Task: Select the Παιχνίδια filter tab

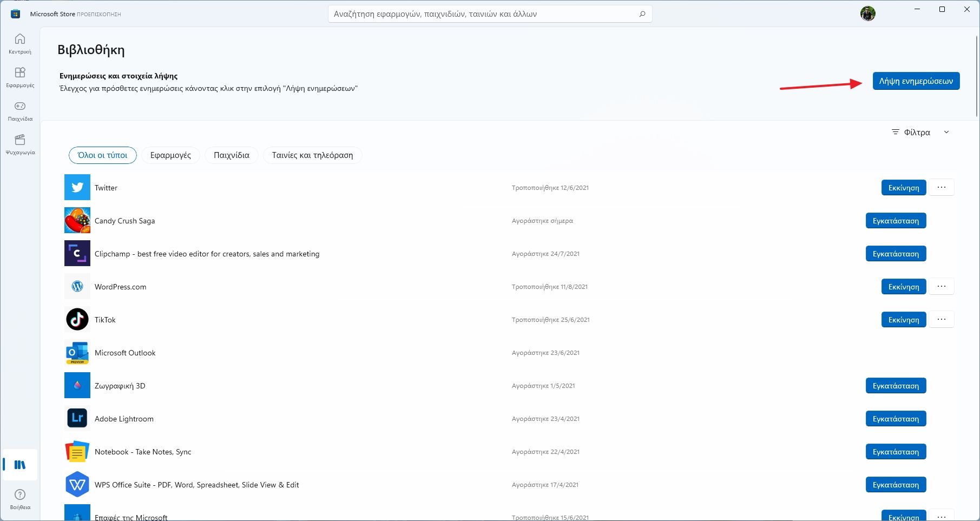Action: [x=232, y=155]
